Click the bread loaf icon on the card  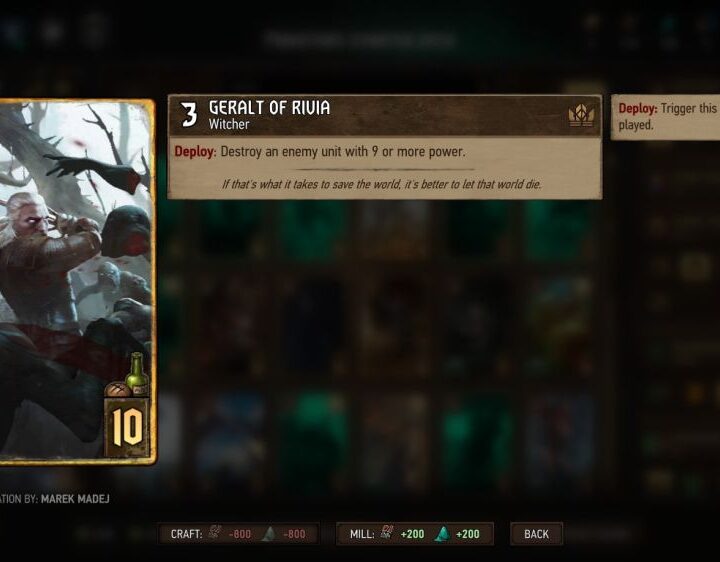coord(118,390)
